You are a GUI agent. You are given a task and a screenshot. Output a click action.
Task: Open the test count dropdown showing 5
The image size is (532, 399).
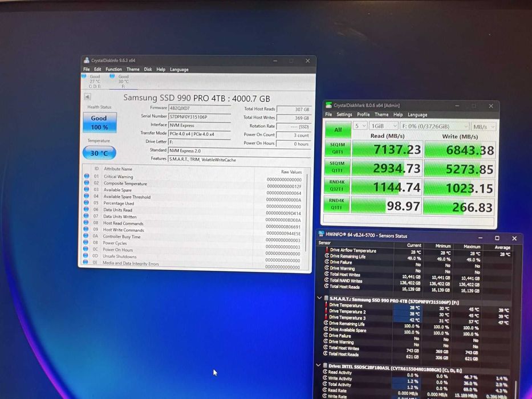tap(360, 126)
